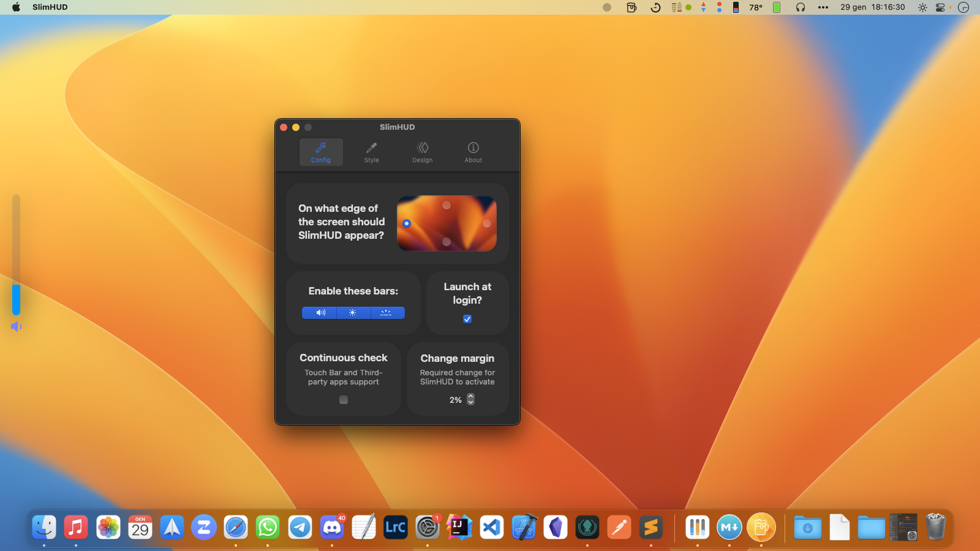This screenshot has height=551, width=980.
Task: Open Sublime Text from the Dock
Action: tap(651, 527)
